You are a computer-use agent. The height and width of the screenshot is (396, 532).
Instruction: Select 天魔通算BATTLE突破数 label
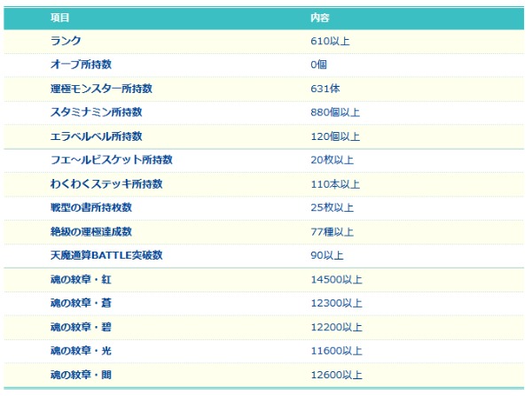[106, 255]
